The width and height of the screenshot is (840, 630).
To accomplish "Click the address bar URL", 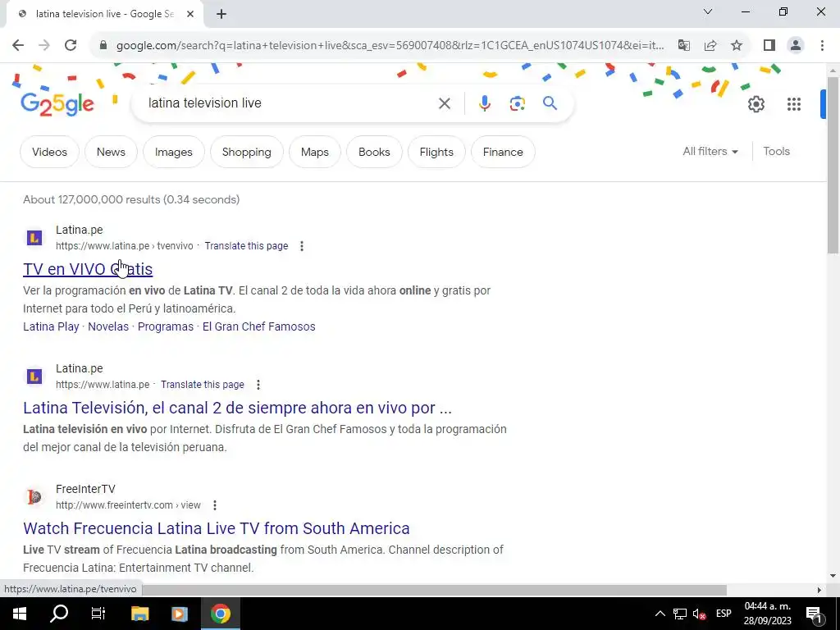I will (x=390, y=46).
